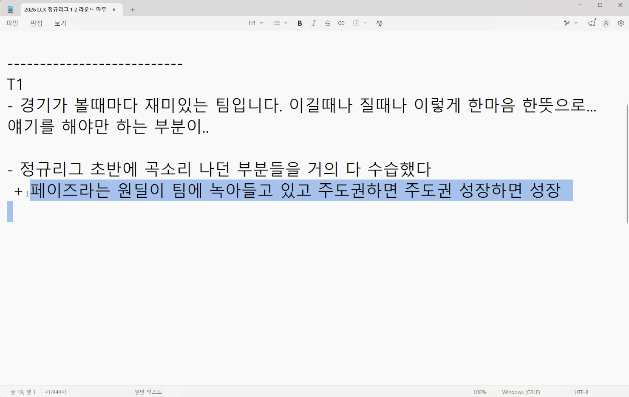Viewport: 629px width, 397px height.
Task: Click the highlighted line starting with 페이즈라는
Action: pyautogui.click(x=295, y=190)
